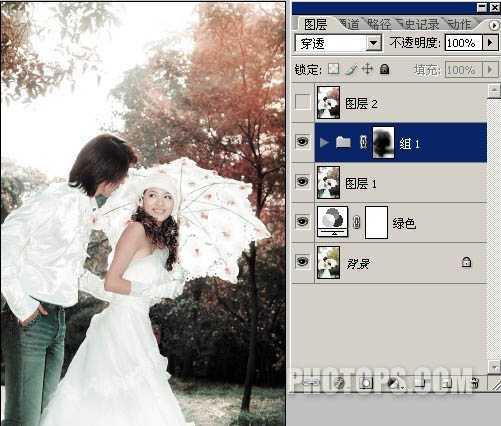Open the 历史记录 tab
Image resolution: width=501 pixels, height=426 pixels.
tap(419, 24)
